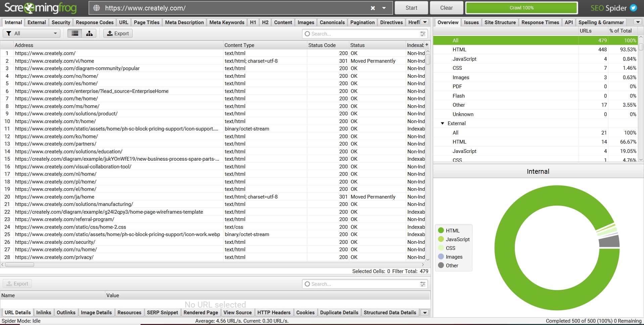Viewport: 644px width, 325px height.
Task: Clear the URL with the X icon
Action: coord(373,8)
